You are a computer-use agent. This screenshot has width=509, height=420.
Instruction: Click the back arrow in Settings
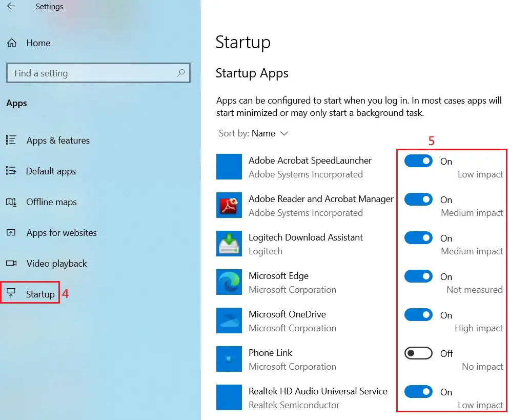(x=11, y=7)
